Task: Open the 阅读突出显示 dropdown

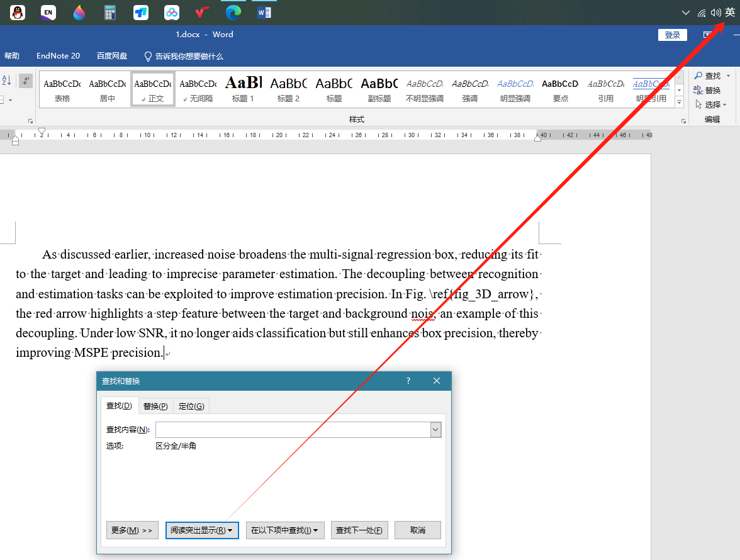Action: tap(202, 530)
